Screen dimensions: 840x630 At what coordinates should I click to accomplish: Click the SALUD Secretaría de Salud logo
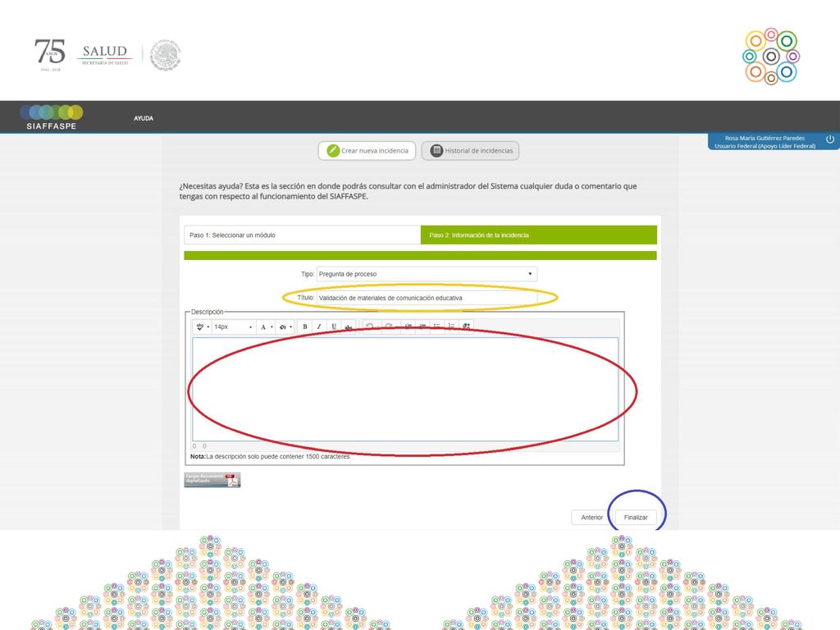[x=105, y=55]
